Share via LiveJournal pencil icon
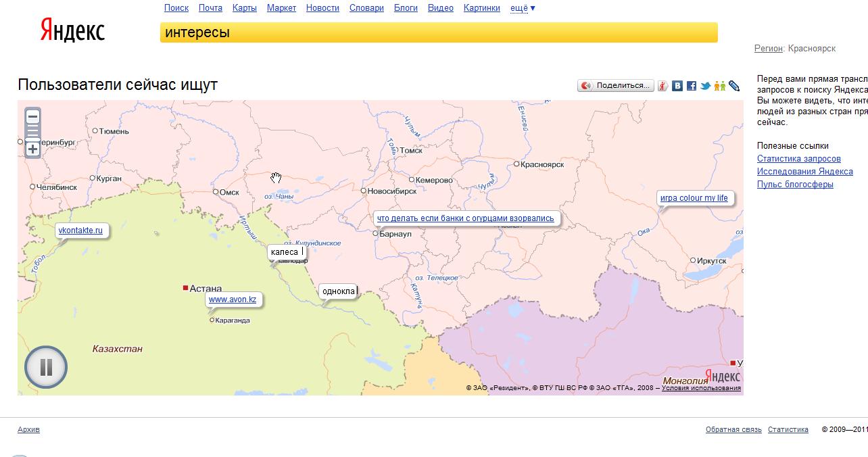The height and width of the screenshot is (457, 868). [734, 86]
